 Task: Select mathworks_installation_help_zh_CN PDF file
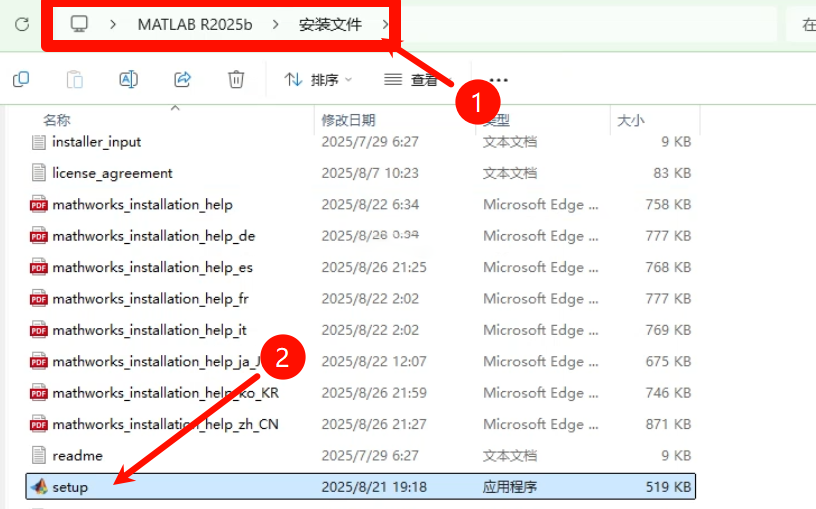(x=360, y=424)
